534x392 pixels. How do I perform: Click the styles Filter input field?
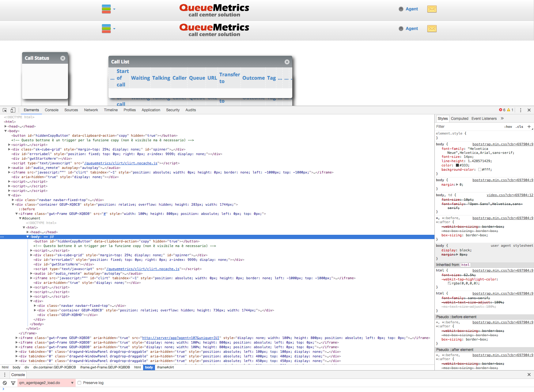tap(469, 127)
